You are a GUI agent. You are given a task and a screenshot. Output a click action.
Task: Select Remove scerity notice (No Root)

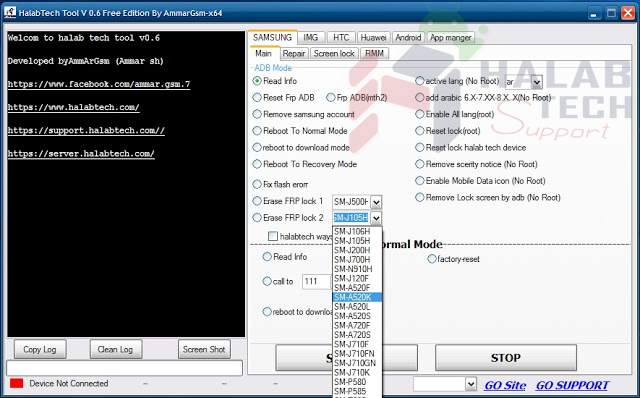click(420, 164)
